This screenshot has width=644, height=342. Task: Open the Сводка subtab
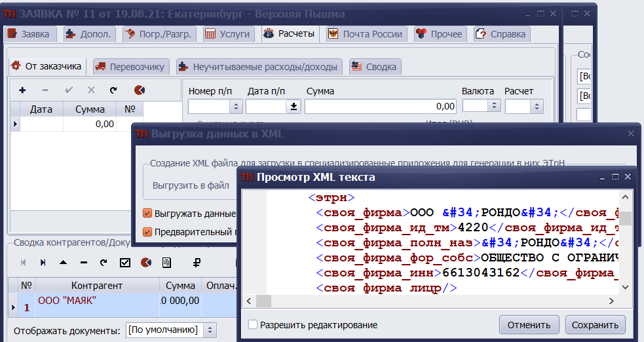coord(375,67)
